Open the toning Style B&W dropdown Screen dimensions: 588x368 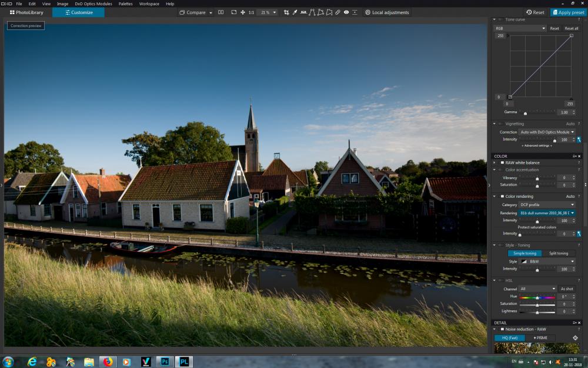pos(547,262)
